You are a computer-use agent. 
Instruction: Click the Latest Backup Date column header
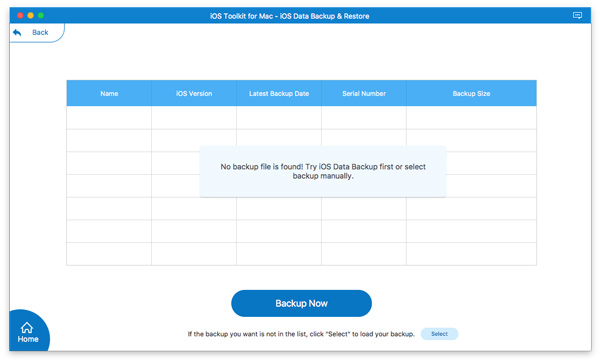pos(279,93)
